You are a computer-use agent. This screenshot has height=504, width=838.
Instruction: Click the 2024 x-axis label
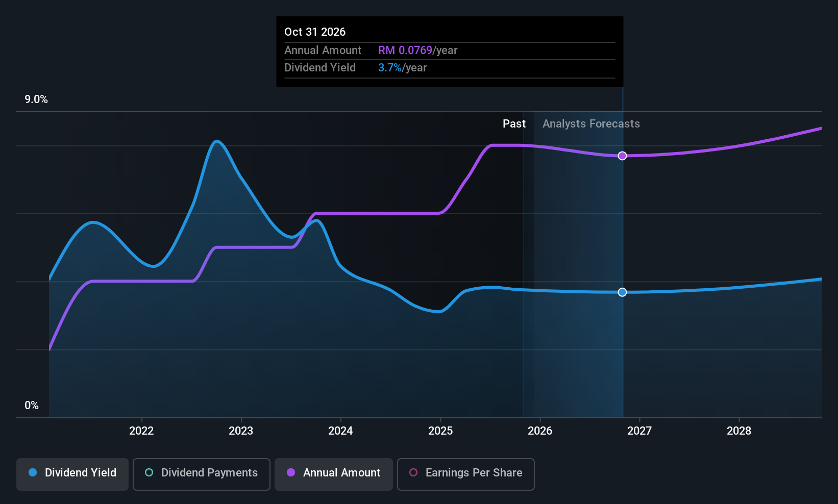pyautogui.click(x=340, y=431)
